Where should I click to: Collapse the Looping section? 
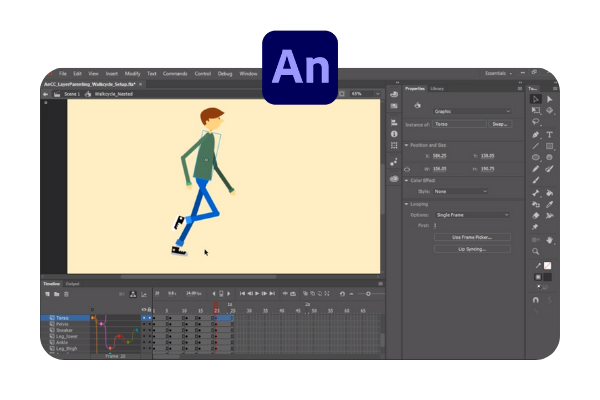[x=408, y=204]
